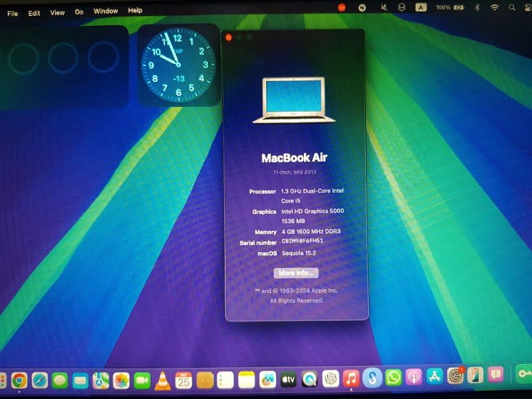The width and height of the screenshot is (532, 399).
Task: Toggle Bluetooth from the menu bar
Action: click(476, 7)
